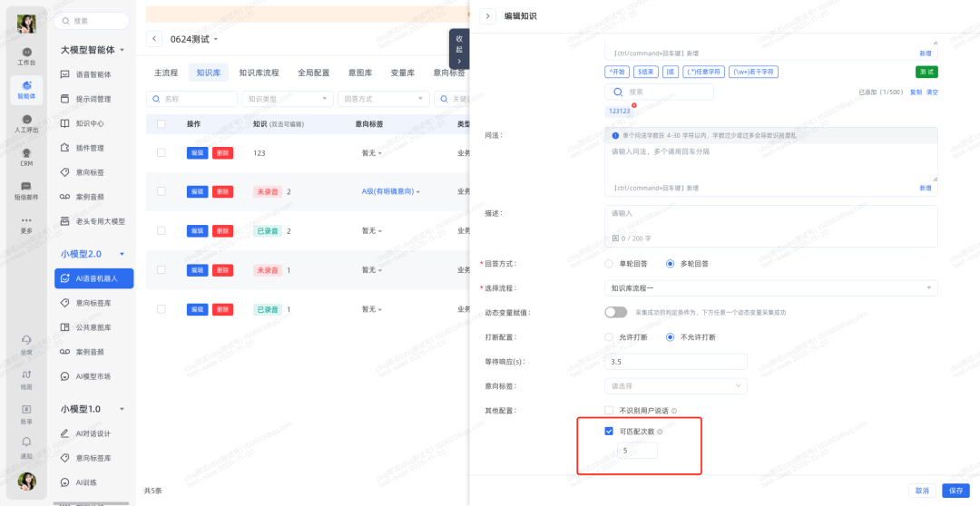Click the 等待响应(s) input field
Image resolution: width=980 pixels, height=506 pixels.
tap(675, 361)
